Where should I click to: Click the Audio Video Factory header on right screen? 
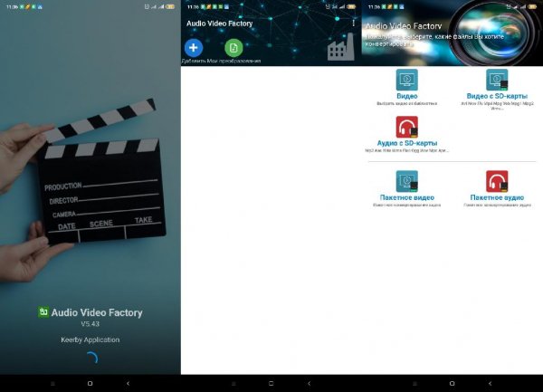(404, 26)
